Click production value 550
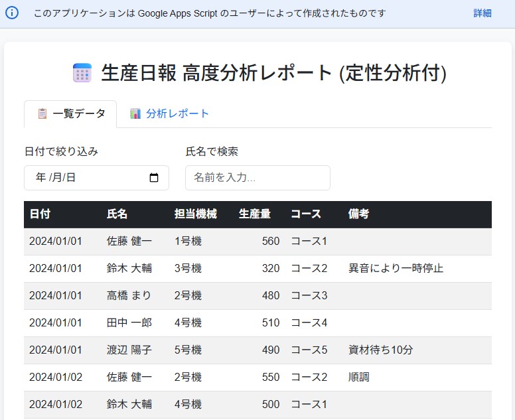 271,378
